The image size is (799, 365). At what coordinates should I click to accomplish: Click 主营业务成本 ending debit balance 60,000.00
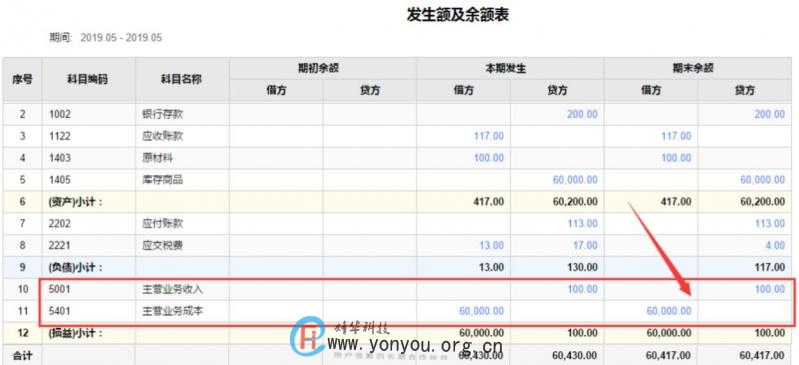(669, 311)
